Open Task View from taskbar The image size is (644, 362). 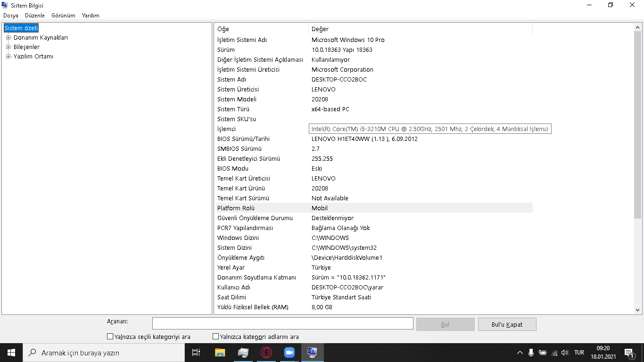pyautogui.click(x=196, y=353)
